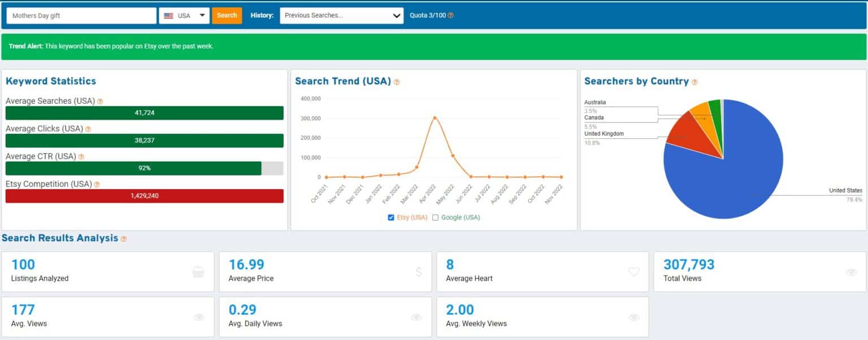
Task: Expand the Previous Searches history dropdown
Action: pyautogui.click(x=342, y=16)
